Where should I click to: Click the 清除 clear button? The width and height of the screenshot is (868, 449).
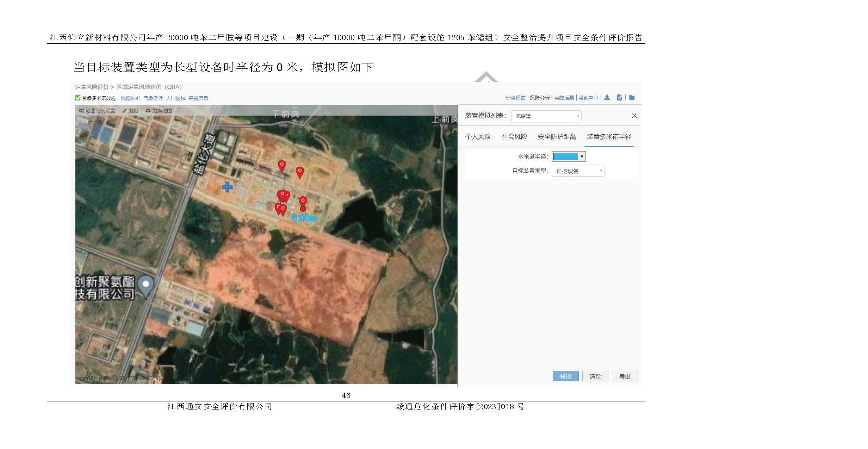tap(595, 376)
